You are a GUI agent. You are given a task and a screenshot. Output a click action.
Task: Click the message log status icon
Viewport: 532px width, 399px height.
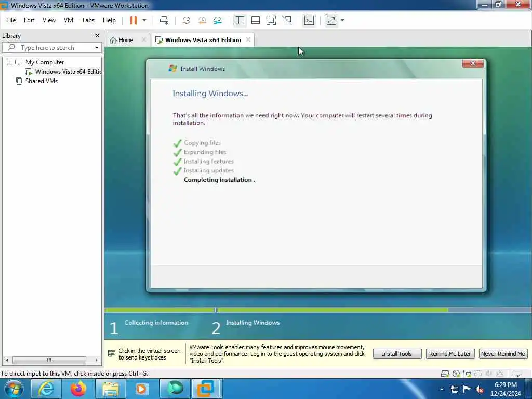click(516, 374)
